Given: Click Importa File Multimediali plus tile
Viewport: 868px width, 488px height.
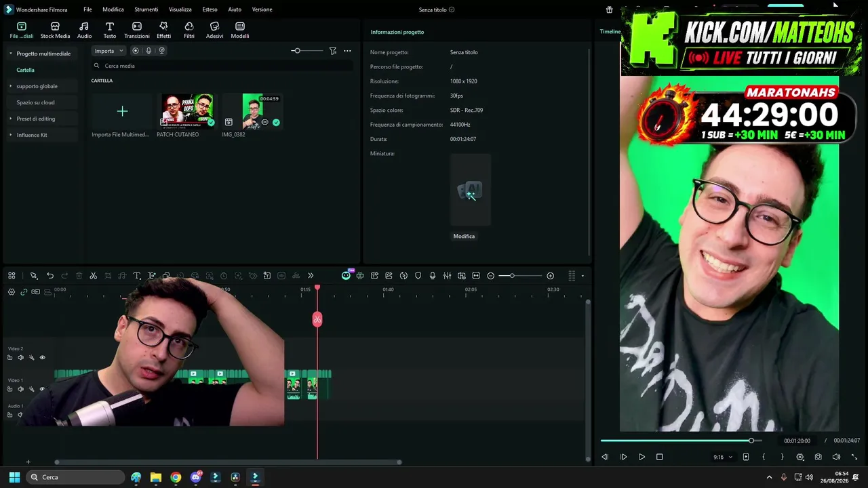Looking at the screenshot, I should click(122, 111).
